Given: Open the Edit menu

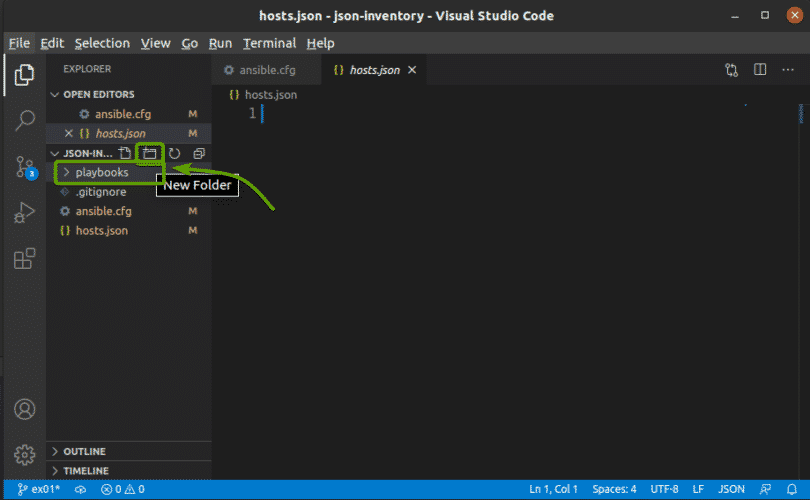Looking at the screenshot, I should [52, 43].
